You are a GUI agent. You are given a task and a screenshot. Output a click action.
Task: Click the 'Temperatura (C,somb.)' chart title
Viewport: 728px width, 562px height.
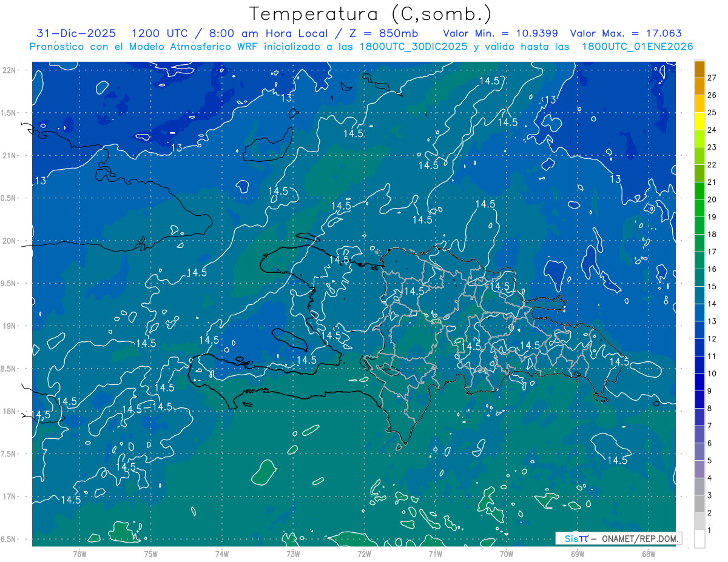(x=371, y=15)
